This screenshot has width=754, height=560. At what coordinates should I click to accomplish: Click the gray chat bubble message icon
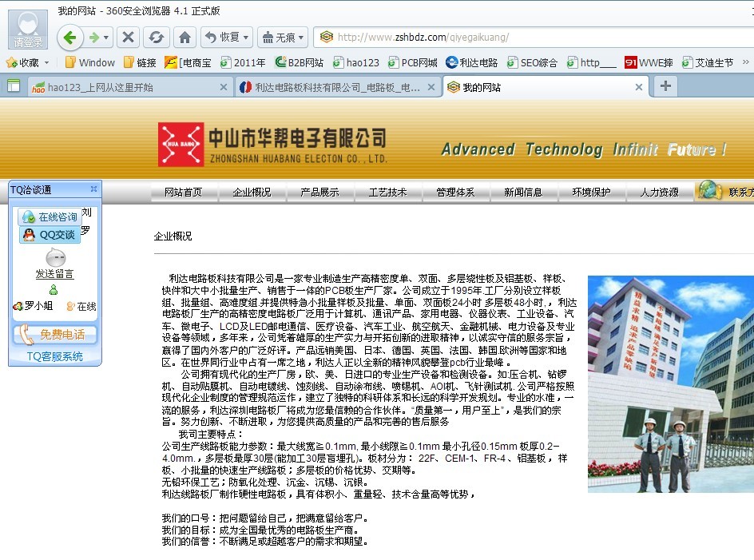pos(56,257)
